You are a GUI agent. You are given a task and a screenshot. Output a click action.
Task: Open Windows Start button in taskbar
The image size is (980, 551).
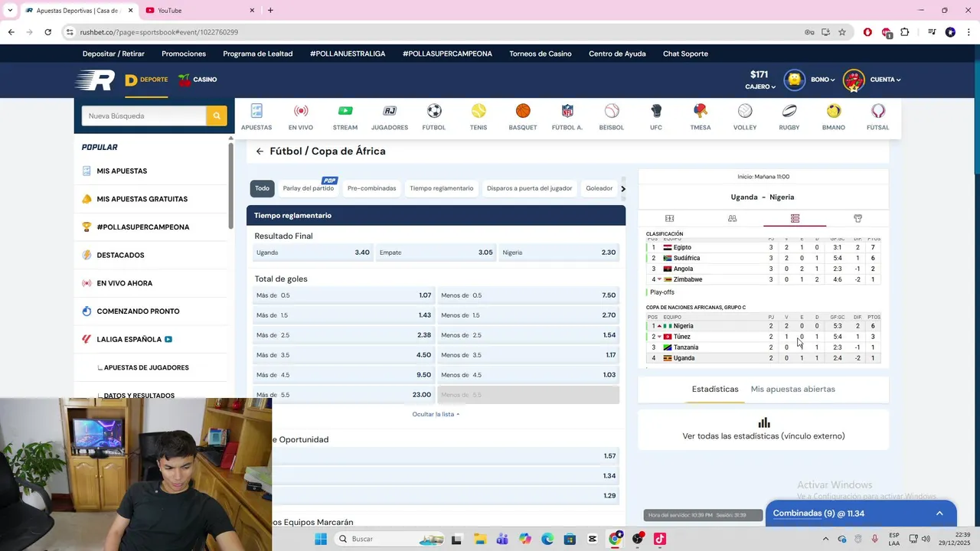click(x=321, y=539)
